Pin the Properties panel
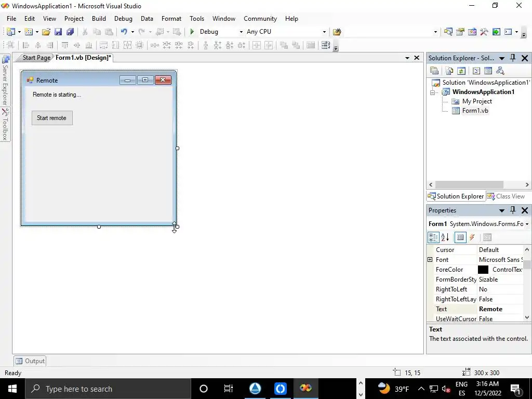The height and width of the screenshot is (399, 532). point(513,210)
